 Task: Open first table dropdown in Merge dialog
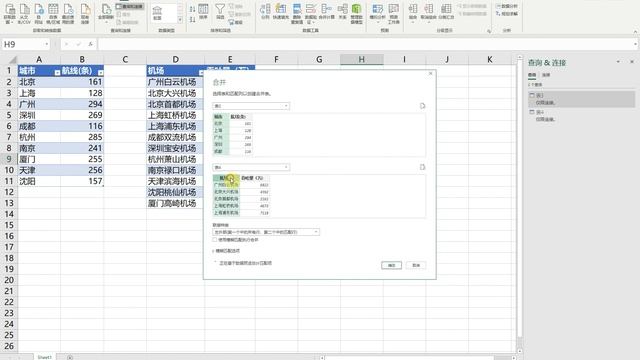pos(251,106)
